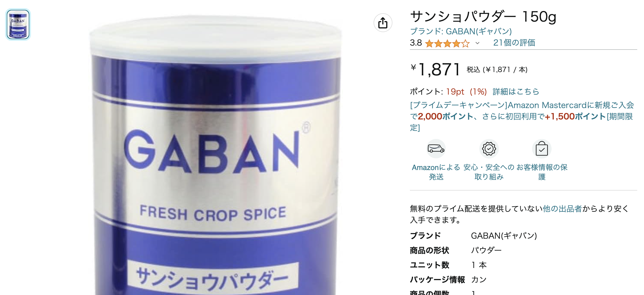Click the 他の出品者 other sellers link
Screen dimensions: 644x295
pyautogui.click(x=562, y=209)
